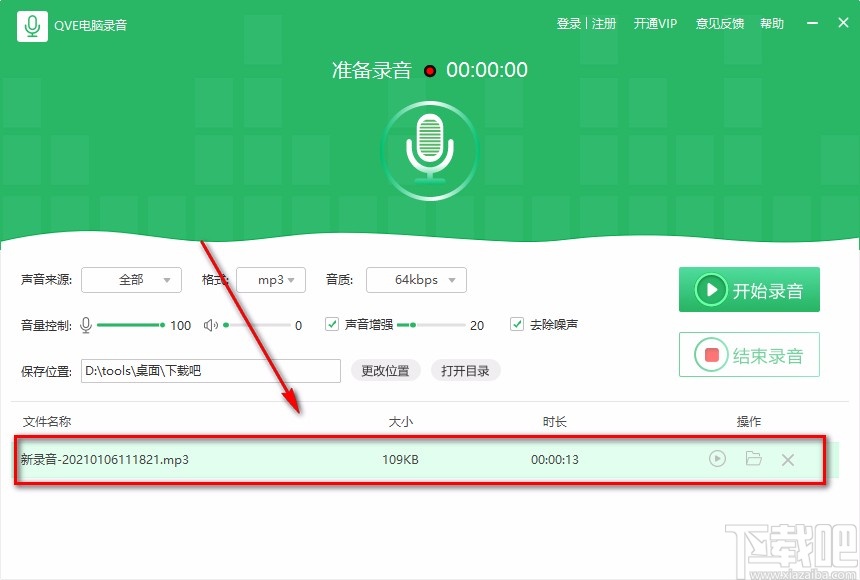The height and width of the screenshot is (580, 860).
Task: Disable the 声音增强 checkbox
Action: pyautogui.click(x=331, y=324)
